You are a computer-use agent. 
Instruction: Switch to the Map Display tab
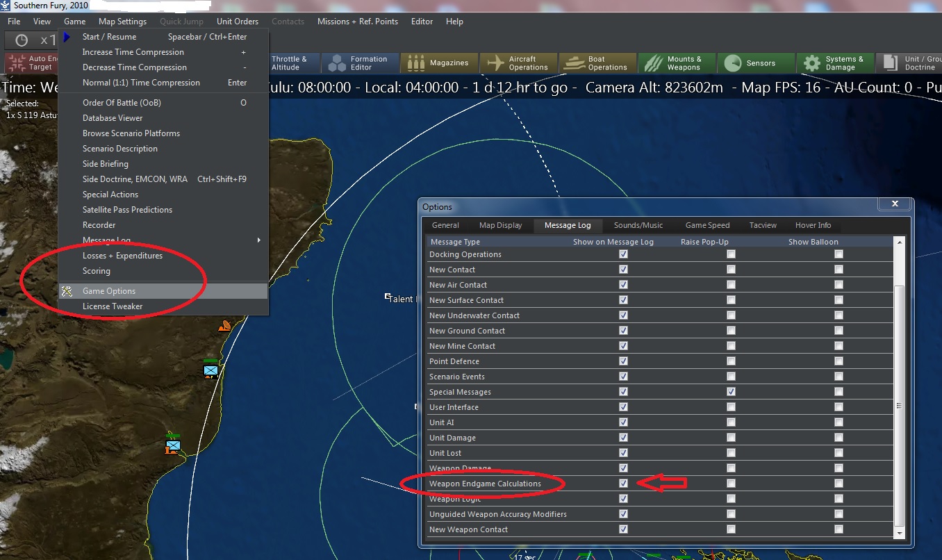click(500, 225)
